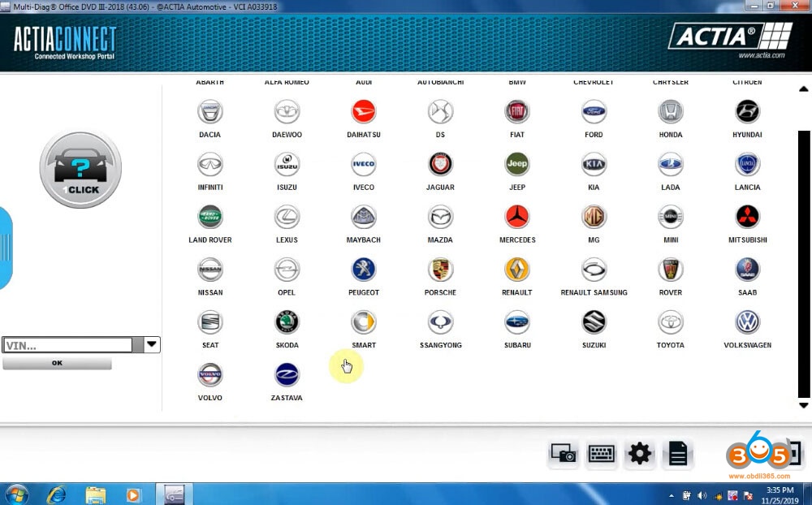This screenshot has width=812, height=505.
Task: Select the Land Rover logo
Action: click(209, 217)
